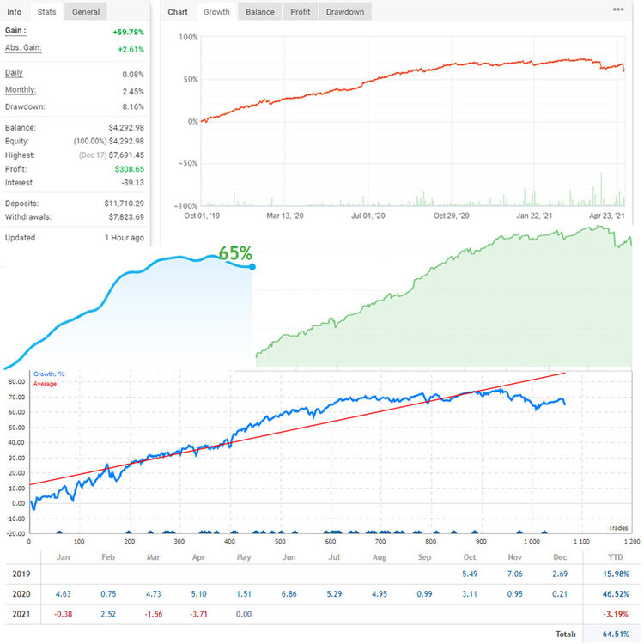Click the Average legend entry
644x644 pixels.
point(45,384)
